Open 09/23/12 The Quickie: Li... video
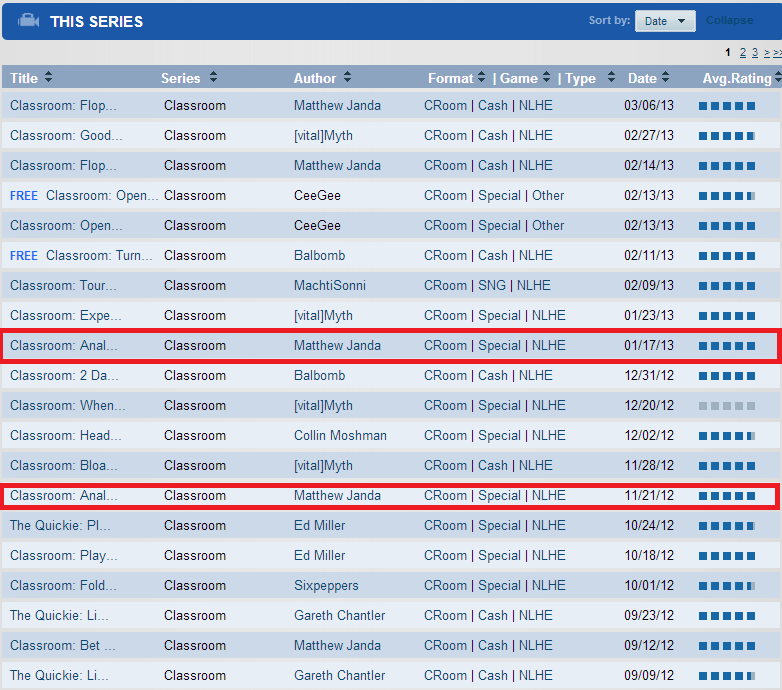The image size is (782, 690). click(59, 615)
